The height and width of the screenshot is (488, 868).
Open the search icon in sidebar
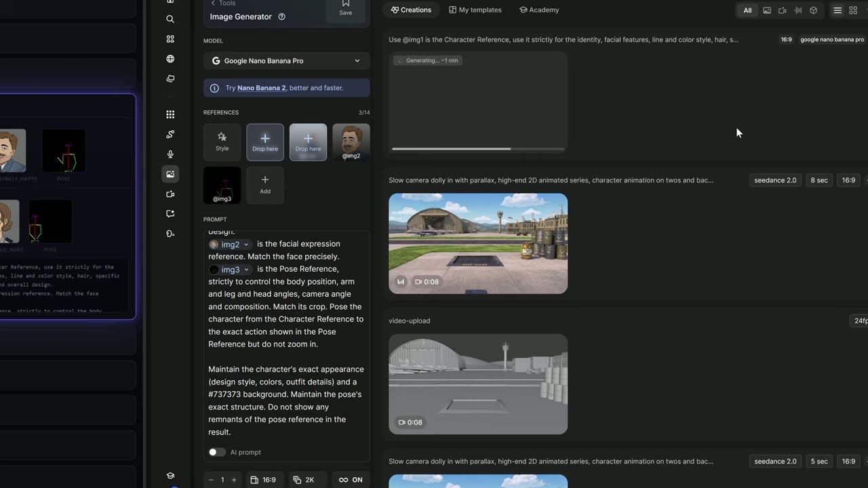click(170, 19)
